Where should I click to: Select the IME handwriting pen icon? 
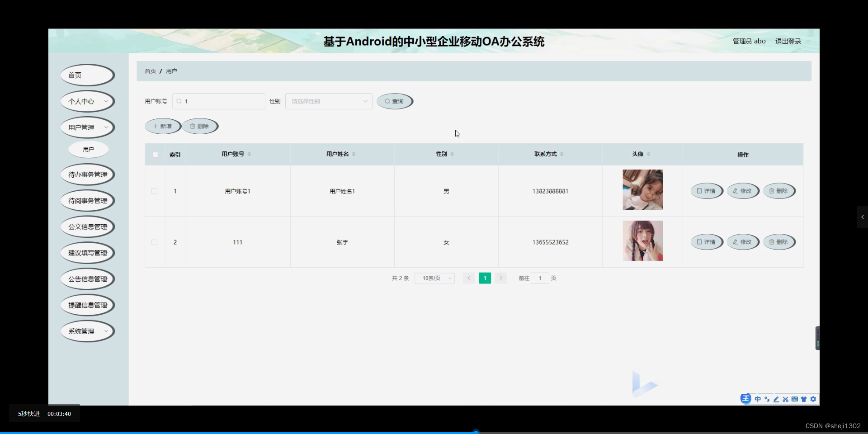pos(776,399)
